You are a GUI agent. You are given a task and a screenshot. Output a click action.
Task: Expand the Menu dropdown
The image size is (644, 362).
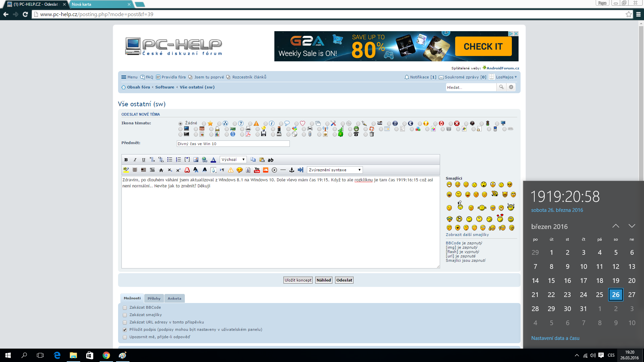tap(129, 77)
